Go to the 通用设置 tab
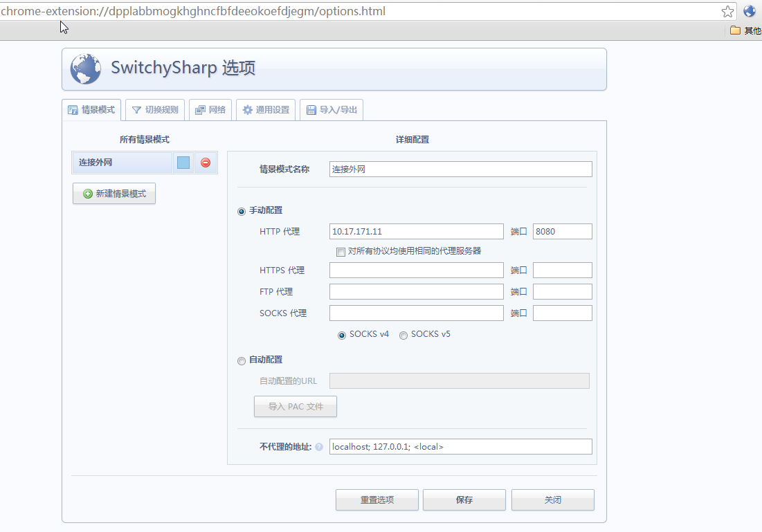 (x=266, y=110)
